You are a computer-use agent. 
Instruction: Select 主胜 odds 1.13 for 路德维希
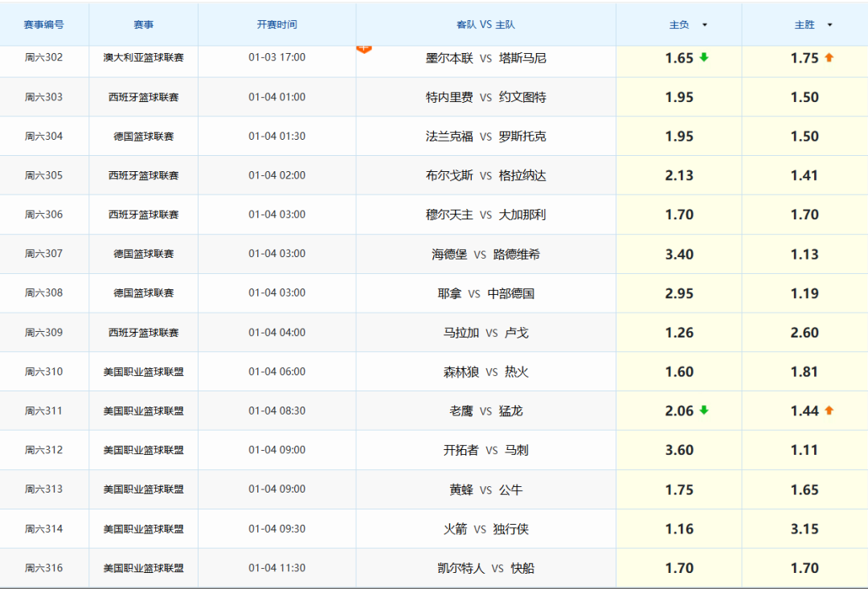click(805, 254)
